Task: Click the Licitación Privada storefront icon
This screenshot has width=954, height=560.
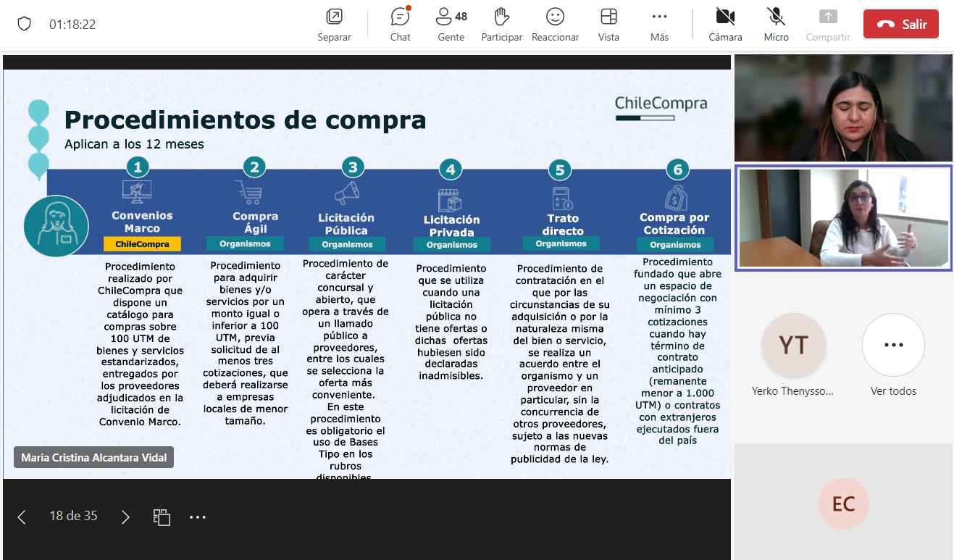Action: (x=450, y=200)
